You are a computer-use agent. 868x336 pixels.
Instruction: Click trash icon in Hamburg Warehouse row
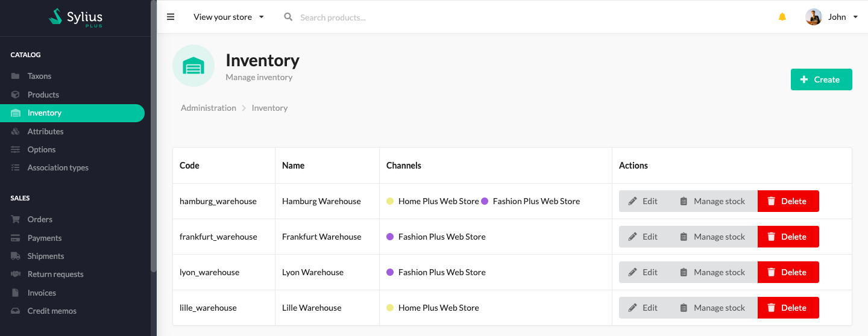pyautogui.click(x=771, y=201)
